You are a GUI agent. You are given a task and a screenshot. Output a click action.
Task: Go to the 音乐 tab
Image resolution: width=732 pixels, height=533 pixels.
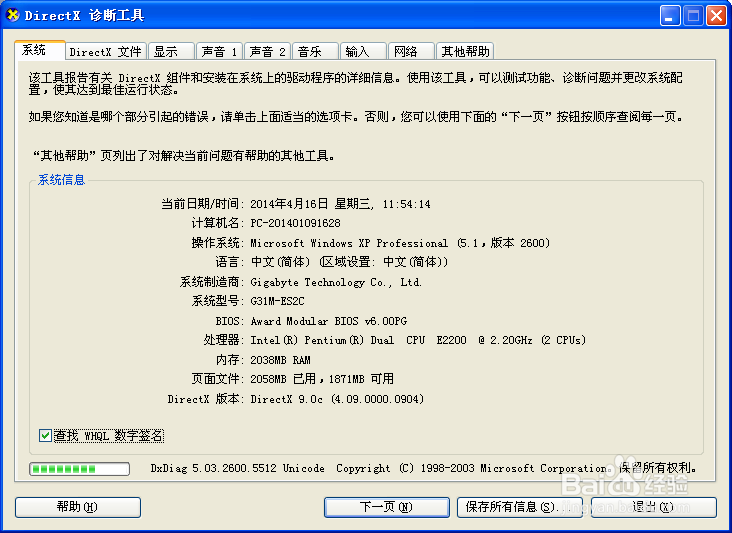(316, 51)
